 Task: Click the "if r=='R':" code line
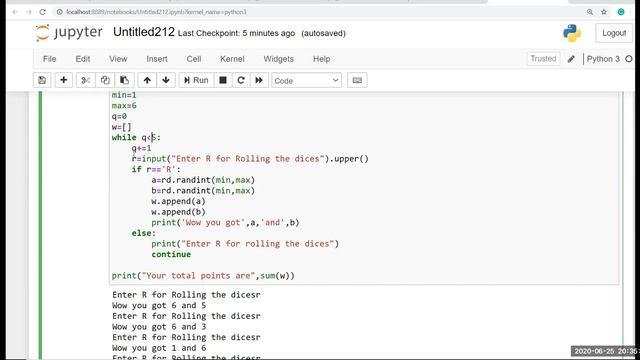(x=156, y=169)
